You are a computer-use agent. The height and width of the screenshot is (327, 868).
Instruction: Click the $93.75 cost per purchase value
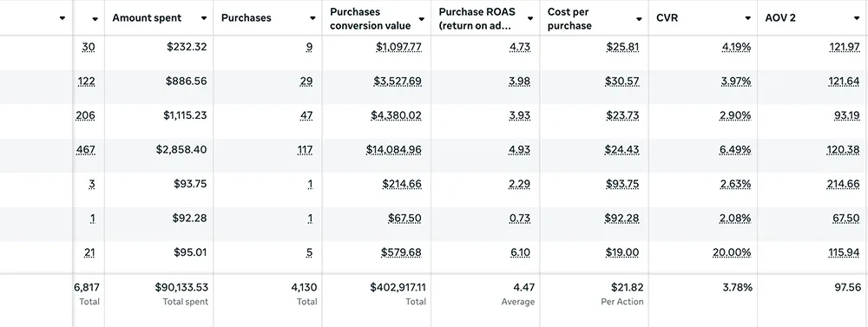(622, 184)
